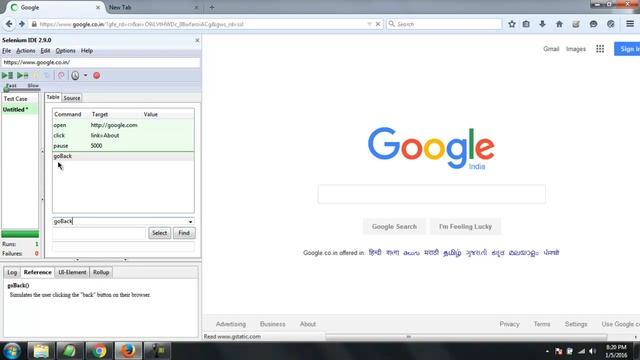Select the pause 5000 command row

(123, 146)
